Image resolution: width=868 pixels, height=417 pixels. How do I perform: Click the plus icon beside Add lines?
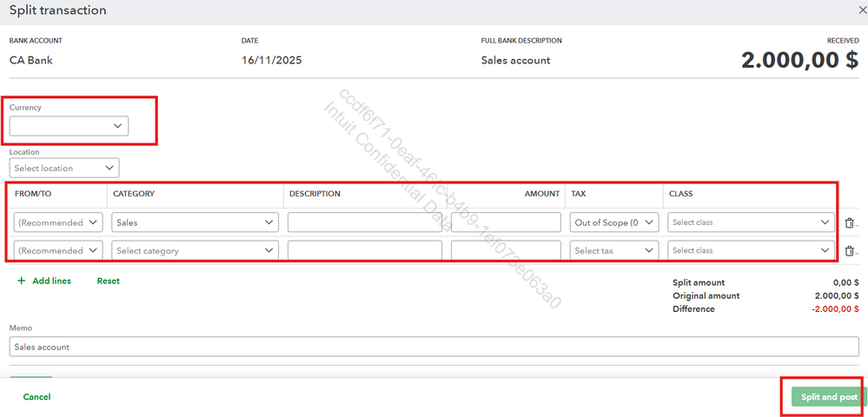coord(22,281)
